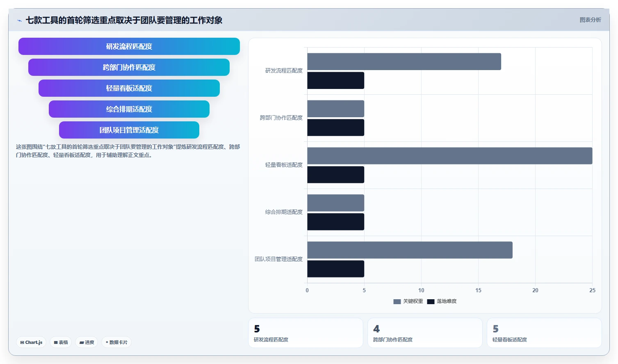Click the 综合排期适配度 chart axis label

[284, 212]
